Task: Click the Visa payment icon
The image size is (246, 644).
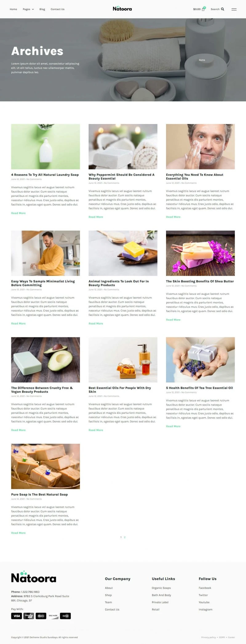Action: (x=17, y=616)
